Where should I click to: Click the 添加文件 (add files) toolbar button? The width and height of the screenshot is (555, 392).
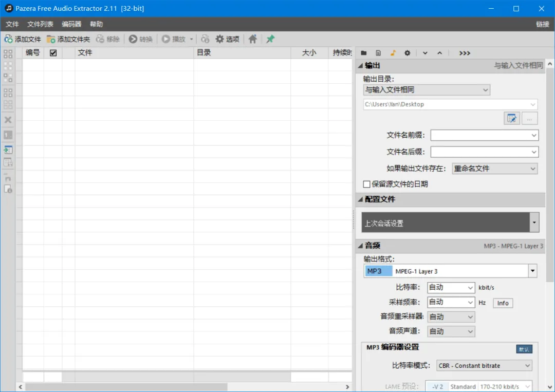click(x=23, y=39)
